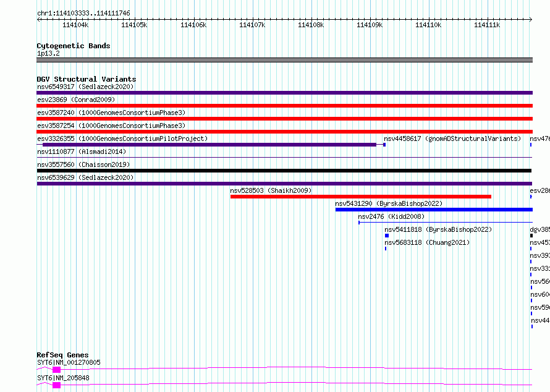The width and height of the screenshot is (550, 392).
Task: Click the small blue nsv4458617 marker
Action: 384,145
